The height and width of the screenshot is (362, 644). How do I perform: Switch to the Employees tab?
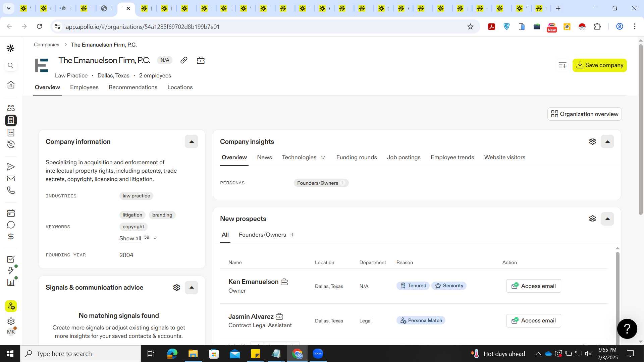click(84, 87)
